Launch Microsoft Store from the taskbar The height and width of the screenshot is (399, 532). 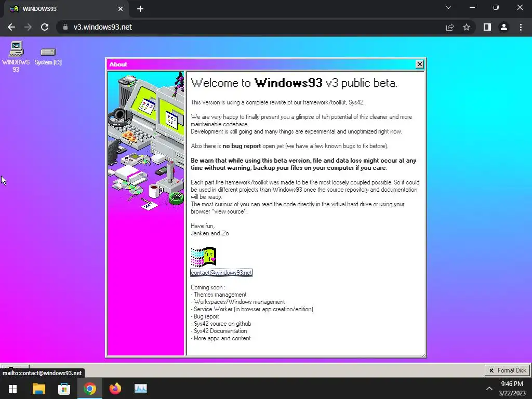pos(64,389)
